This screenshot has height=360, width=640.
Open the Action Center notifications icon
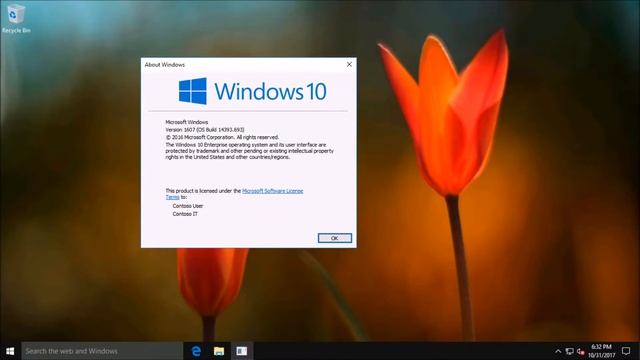626,351
